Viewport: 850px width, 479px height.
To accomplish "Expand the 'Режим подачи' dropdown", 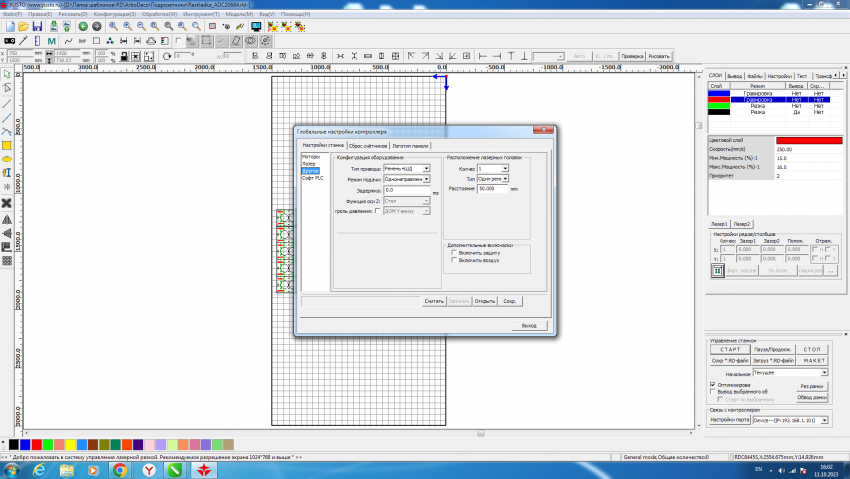I will click(426, 179).
